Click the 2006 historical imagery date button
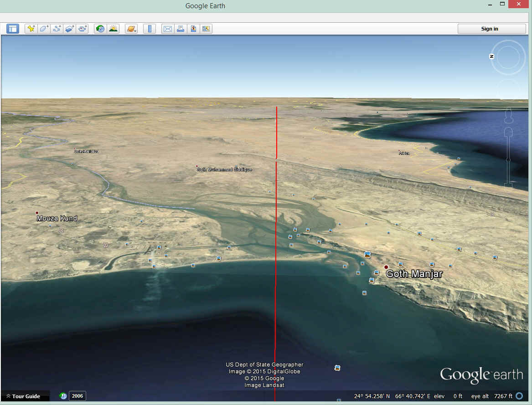Screen dimensions: 532x405 click(x=77, y=396)
